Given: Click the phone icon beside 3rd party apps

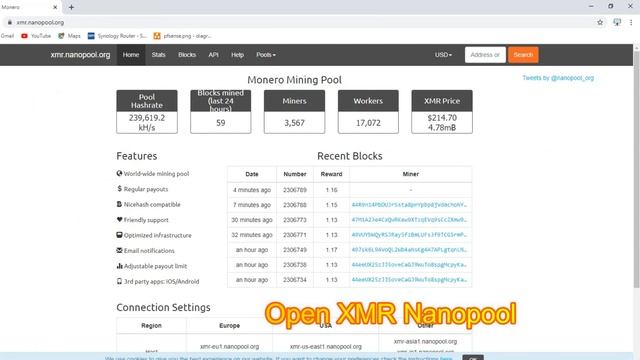Looking at the screenshot, I should [x=119, y=281].
